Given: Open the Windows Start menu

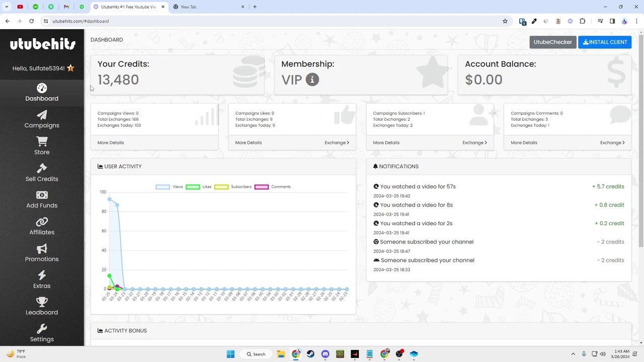Looking at the screenshot, I should pyautogui.click(x=230, y=354).
